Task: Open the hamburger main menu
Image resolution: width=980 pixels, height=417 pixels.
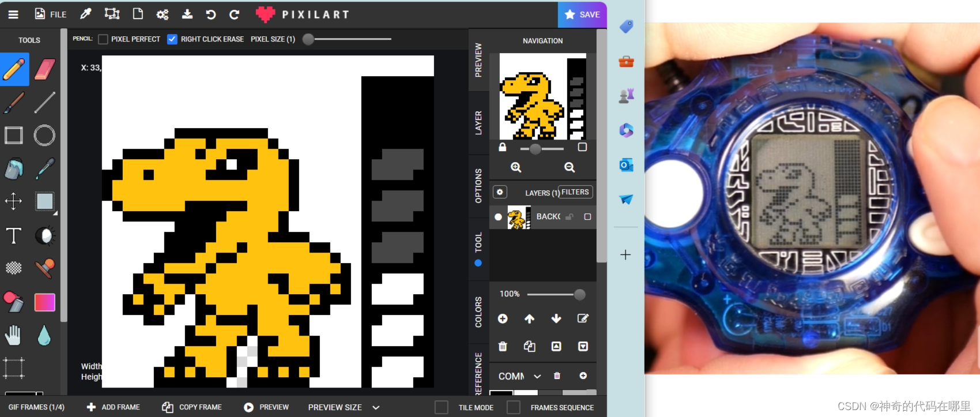Action: coord(13,14)
